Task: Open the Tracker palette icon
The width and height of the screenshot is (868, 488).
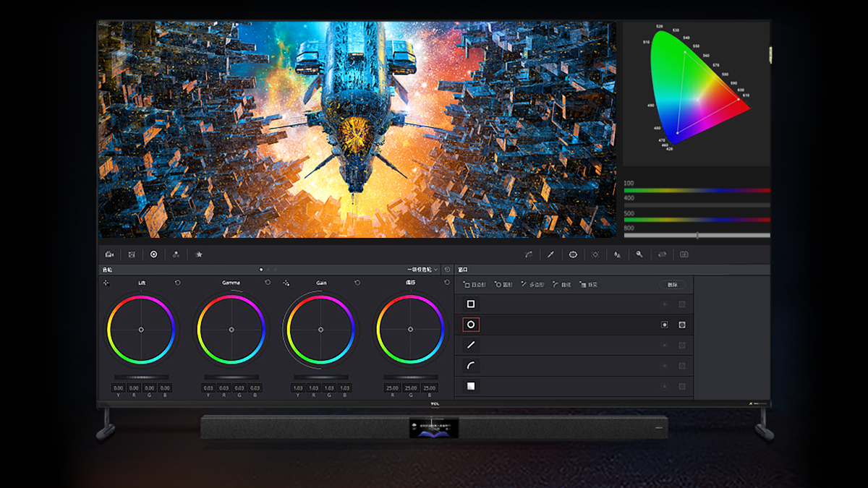Action: [595, 254]
